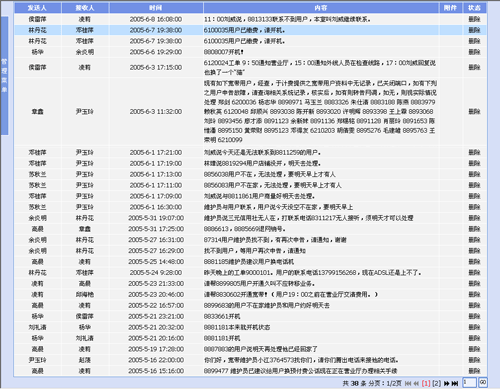Click the content column header
Image resolution: width=500 pixels, height=390 pixels.
(x=321, y=8)
